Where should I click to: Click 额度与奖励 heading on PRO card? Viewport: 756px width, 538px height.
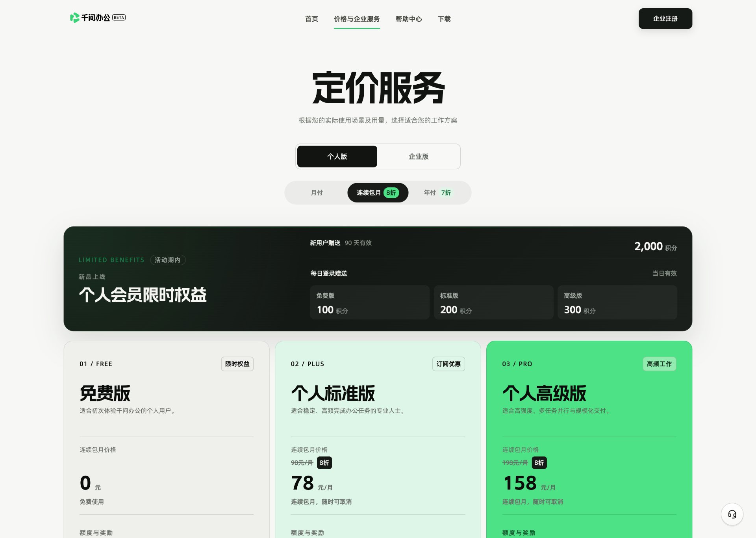click(x=519, y=533)
